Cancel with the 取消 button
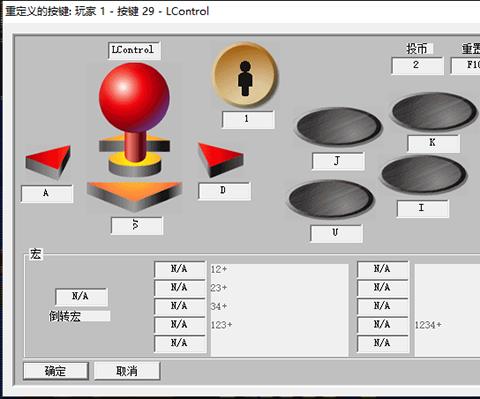This screenshot has height=399, width=480. (x=127, y=371)
